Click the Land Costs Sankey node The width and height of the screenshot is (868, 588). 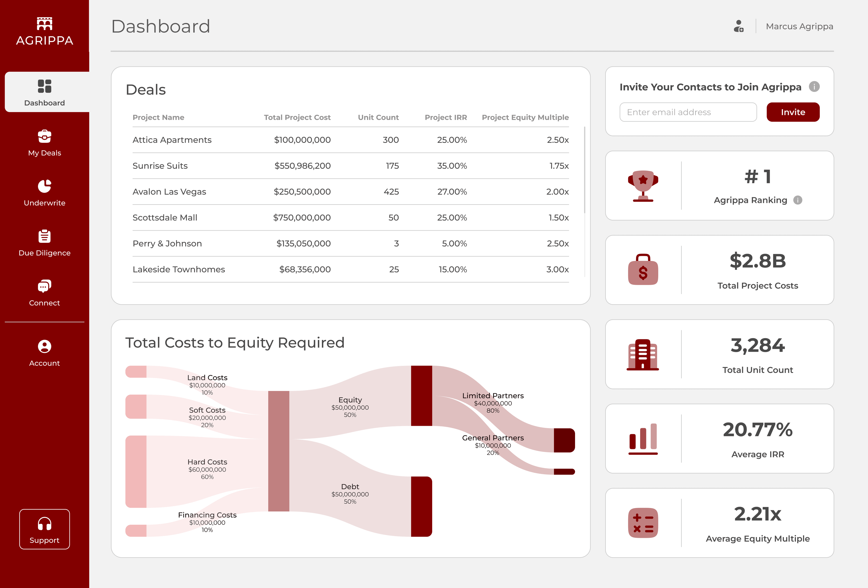(x=136, y=371)
